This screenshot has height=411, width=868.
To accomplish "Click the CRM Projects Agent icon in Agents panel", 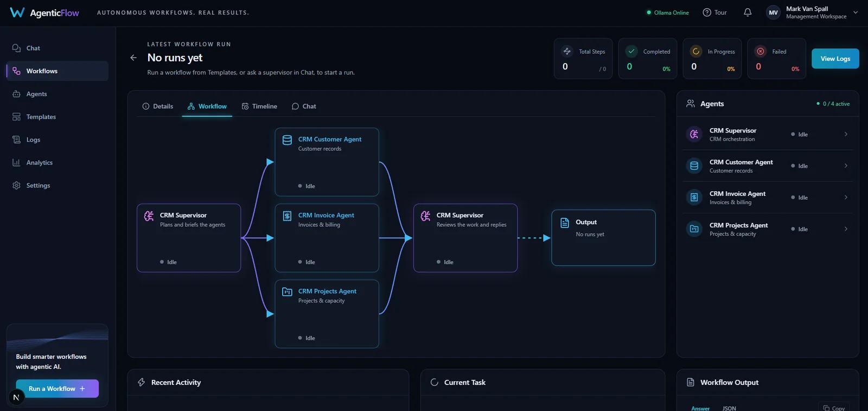I will 694,229.
